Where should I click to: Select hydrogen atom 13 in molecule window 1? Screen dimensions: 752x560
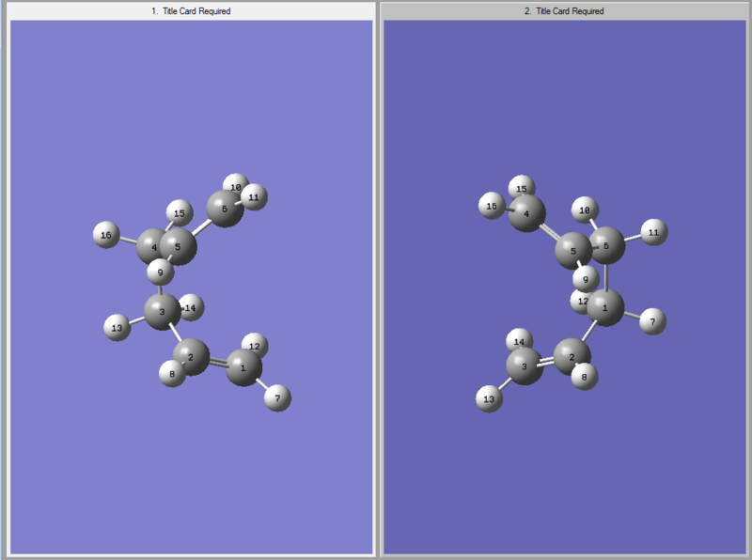coord(117,328)
